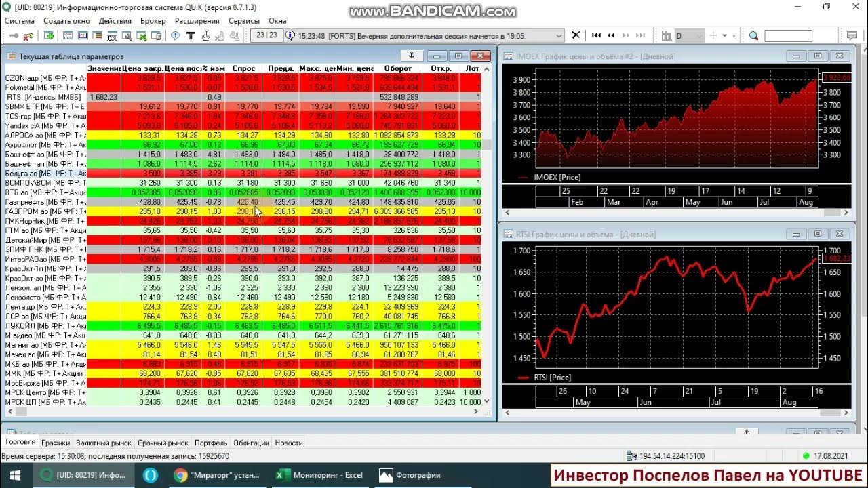868x488 pixels.
Task: Open the Расширения menu
Action: point(197,21)
